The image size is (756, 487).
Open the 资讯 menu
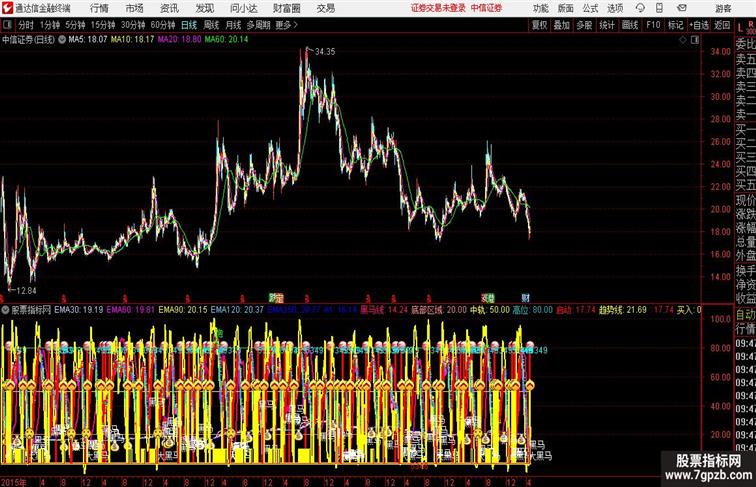tap(169, 8)
